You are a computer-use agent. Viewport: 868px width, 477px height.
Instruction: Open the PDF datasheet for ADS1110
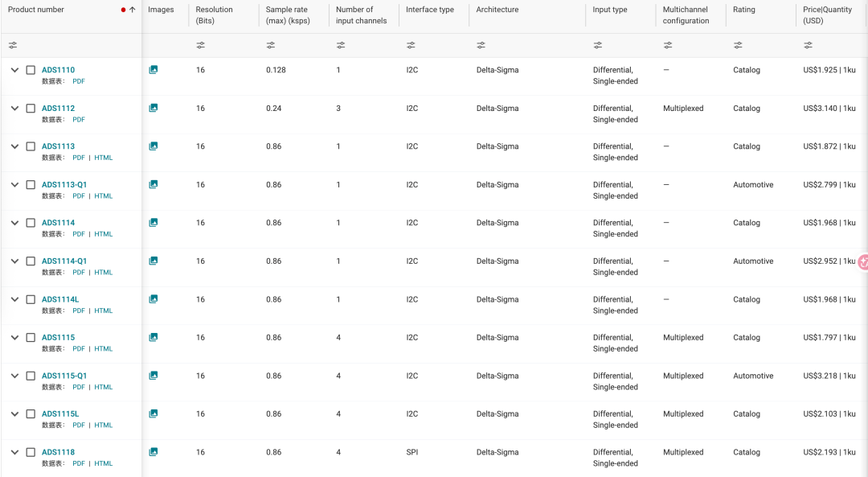coord(79,81)
